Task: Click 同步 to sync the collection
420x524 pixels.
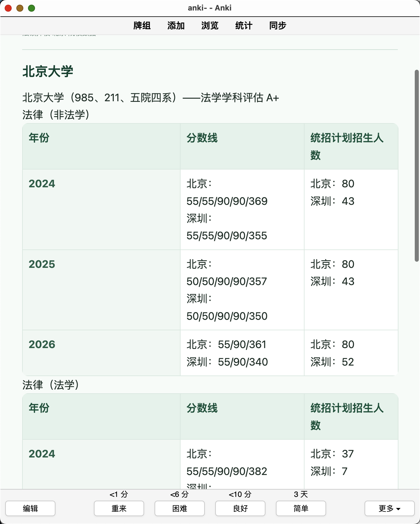Action: [x=278, y=26]
